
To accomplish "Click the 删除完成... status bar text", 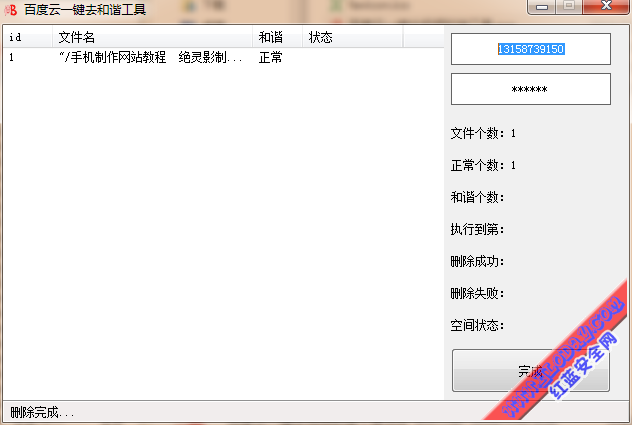I will click(42, 412).
